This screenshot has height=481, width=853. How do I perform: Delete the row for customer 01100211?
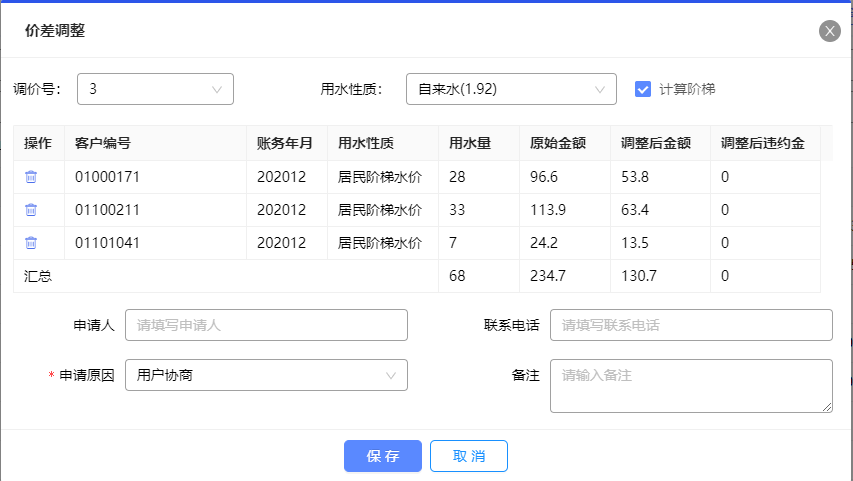coord(31,210)
